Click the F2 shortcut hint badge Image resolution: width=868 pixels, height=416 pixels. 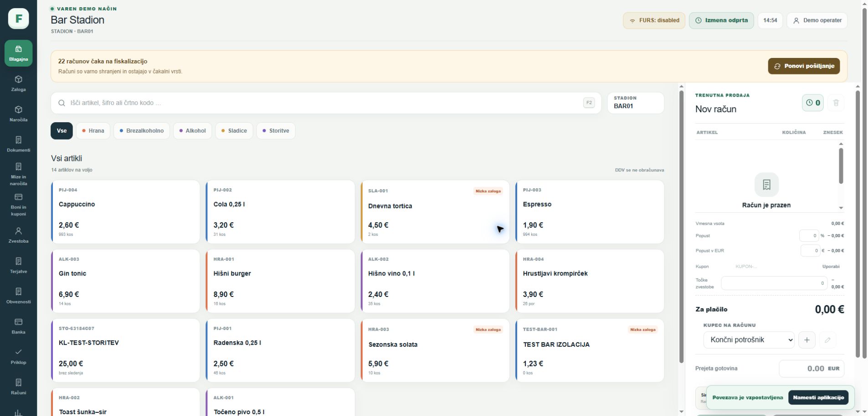[x=589, y=103]
